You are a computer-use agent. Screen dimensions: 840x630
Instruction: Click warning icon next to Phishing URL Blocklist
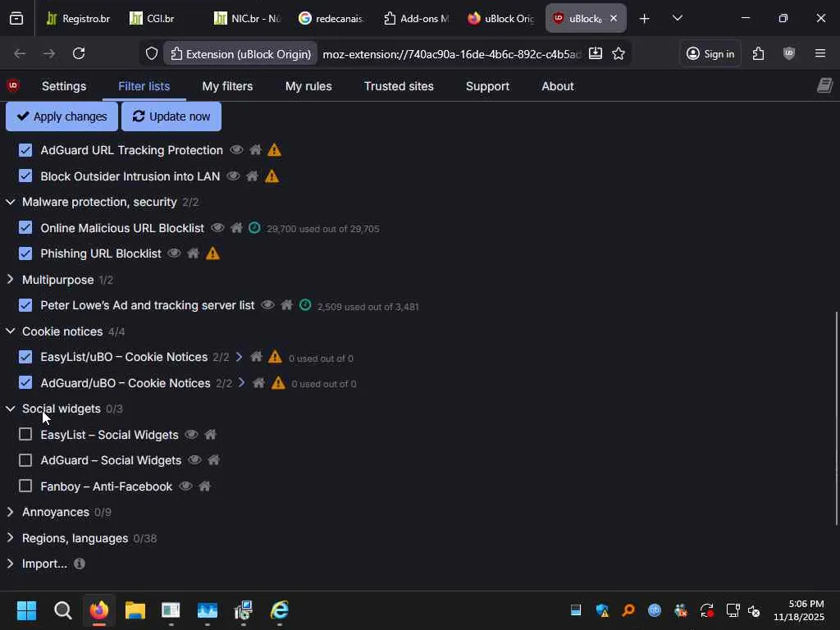point(212,253)
